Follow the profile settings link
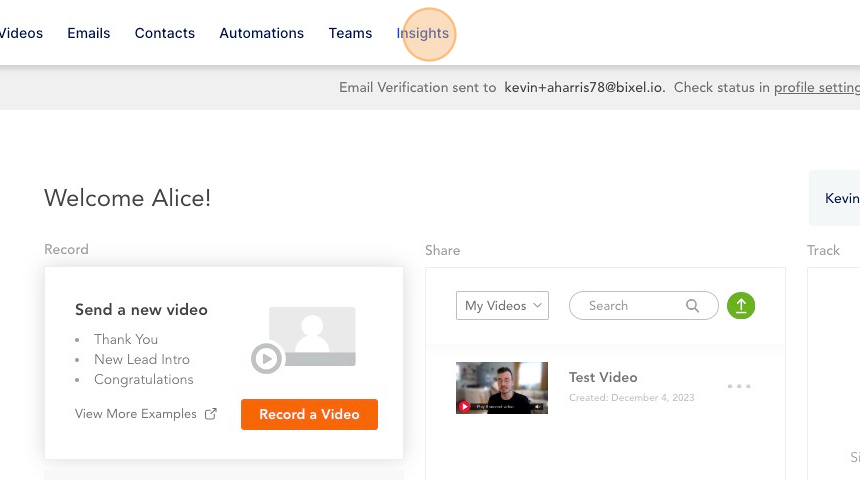Screen dimensions: 860x480 point(817,88)
